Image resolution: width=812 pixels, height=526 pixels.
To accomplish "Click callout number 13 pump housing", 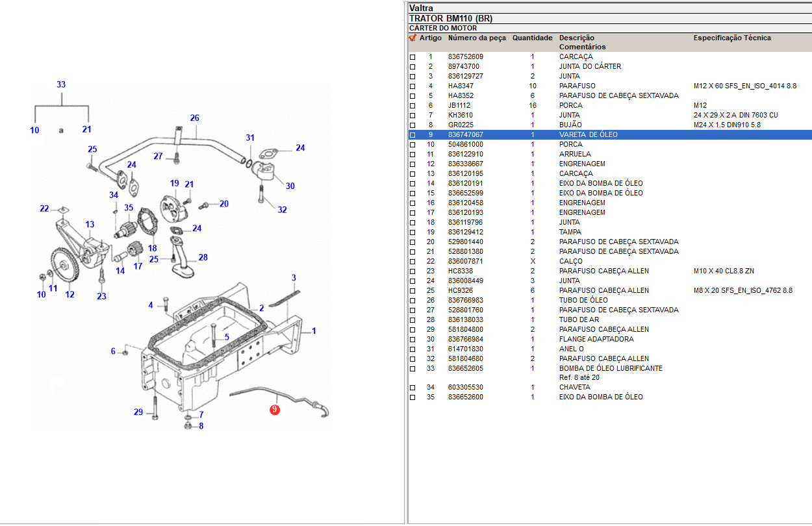I will [x=90, y=225].
